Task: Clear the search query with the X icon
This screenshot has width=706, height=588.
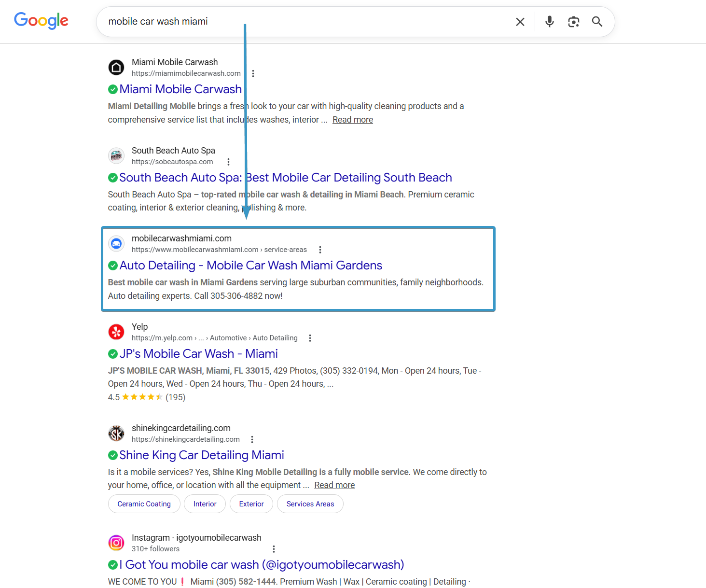Action: 520,21
